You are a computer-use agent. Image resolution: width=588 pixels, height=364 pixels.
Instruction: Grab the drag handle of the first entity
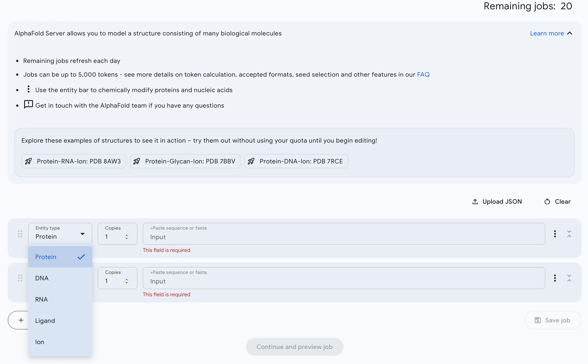[20, 234]
